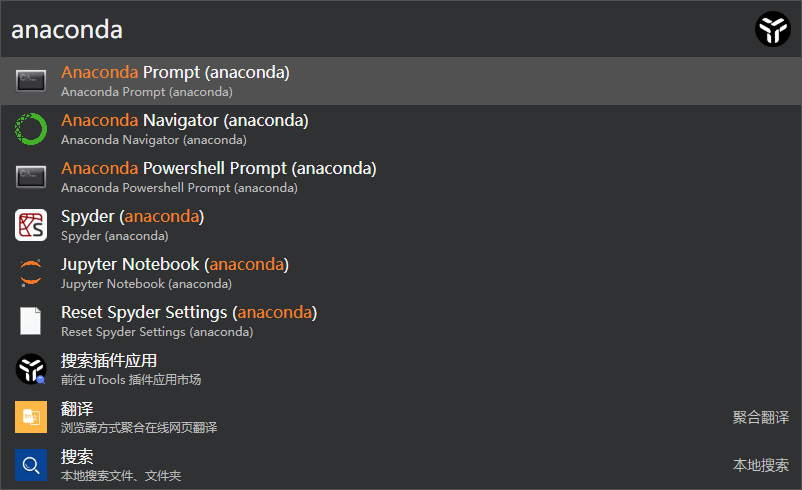This screenshot has height=490, width=802.
Task: Click the 聚合翻译 label on the right
Action: 761,417
